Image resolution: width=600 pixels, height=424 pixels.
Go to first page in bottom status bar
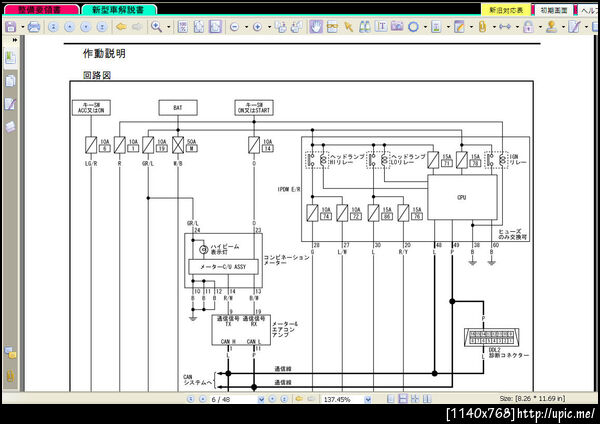191,399
